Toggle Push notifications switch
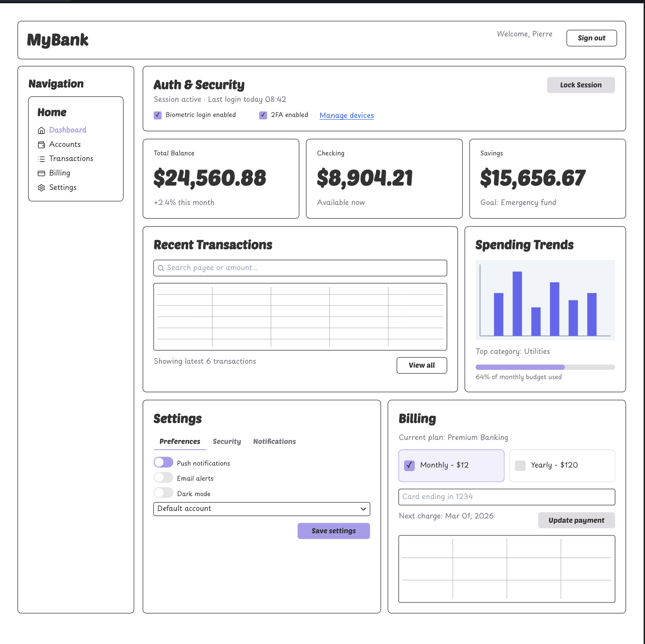Image resolution: width=645 pixels, height=644 pixels. coord(163,462)
